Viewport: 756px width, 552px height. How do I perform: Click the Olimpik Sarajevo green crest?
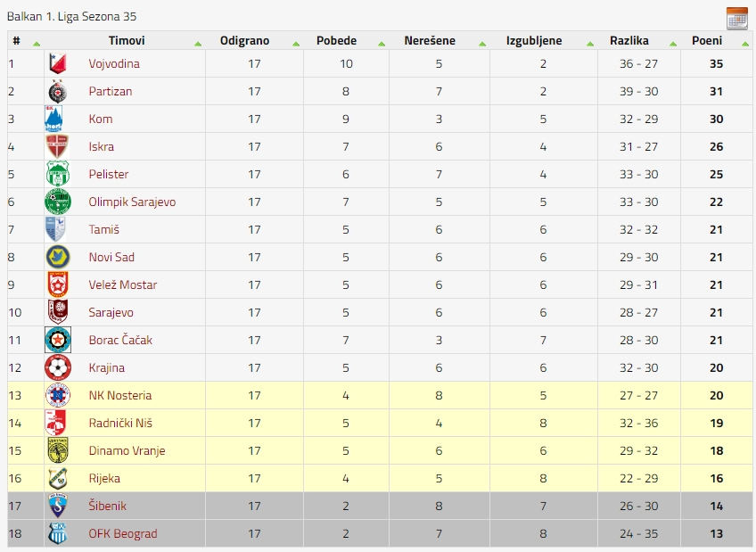(x=57, y=202)
